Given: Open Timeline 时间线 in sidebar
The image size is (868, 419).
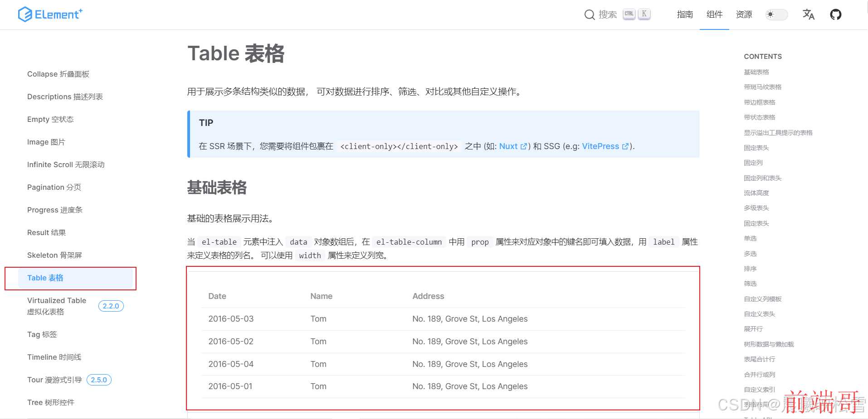Looking at the screenshot, I should (54, 357).
